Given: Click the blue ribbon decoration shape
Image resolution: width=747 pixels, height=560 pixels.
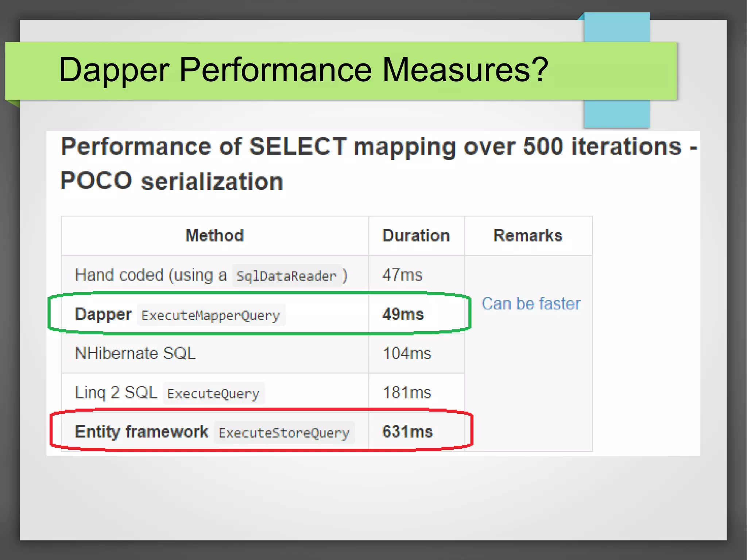Looking at the screenshot, I should (616, 114).
